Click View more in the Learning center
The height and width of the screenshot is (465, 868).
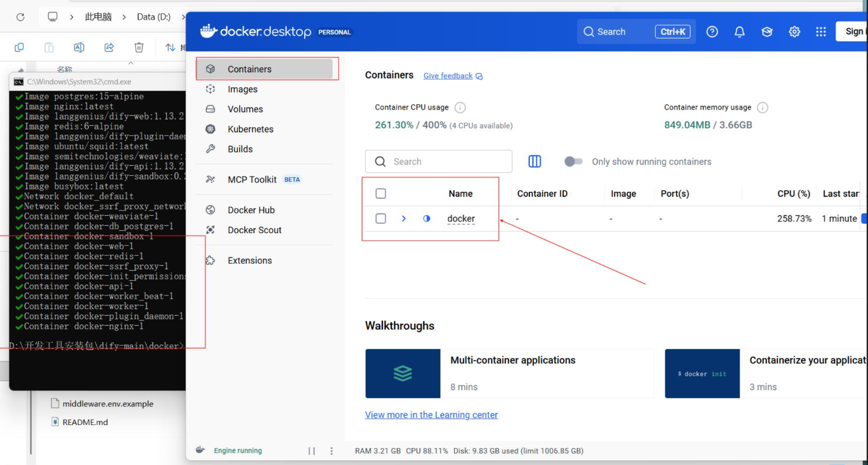click(x=431, y=415)
